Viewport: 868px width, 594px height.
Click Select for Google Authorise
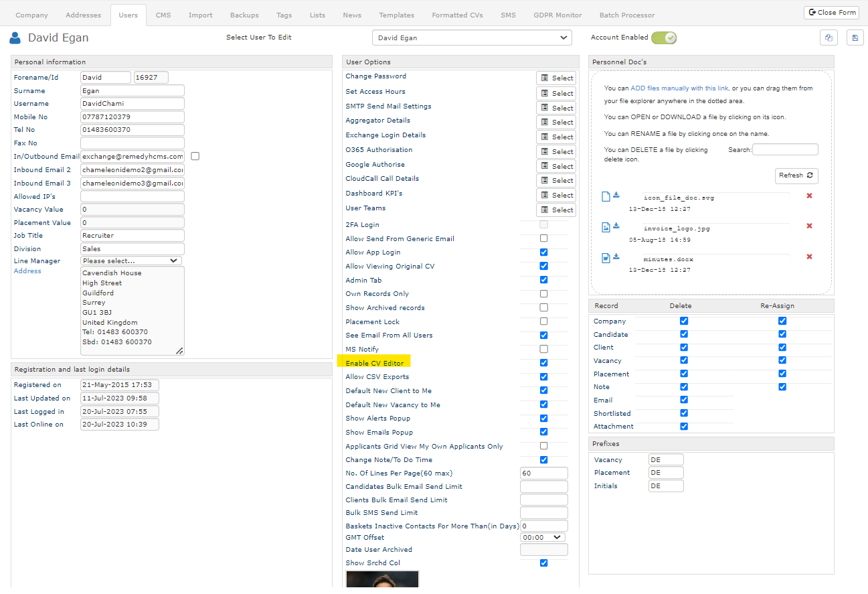coord(556,166)
